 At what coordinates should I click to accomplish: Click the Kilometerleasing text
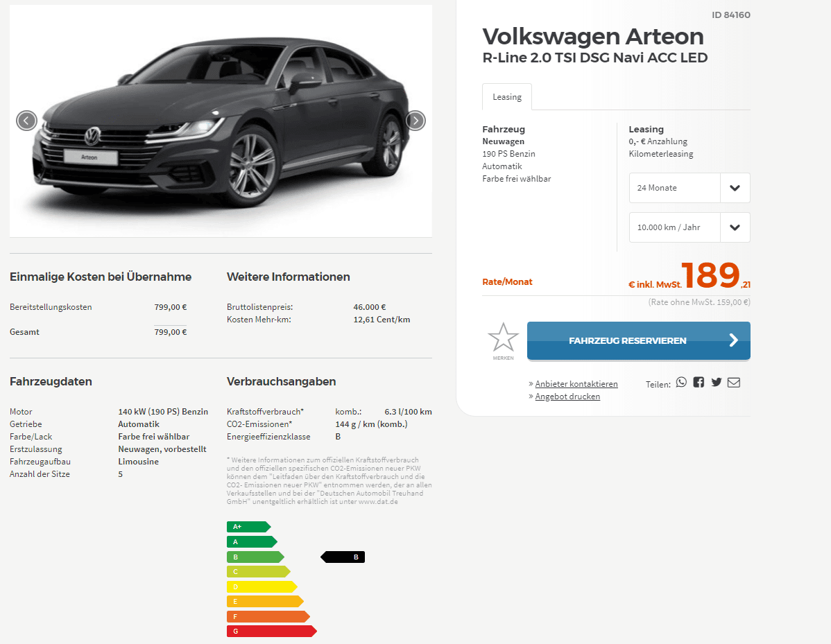(x=661, y=154)
